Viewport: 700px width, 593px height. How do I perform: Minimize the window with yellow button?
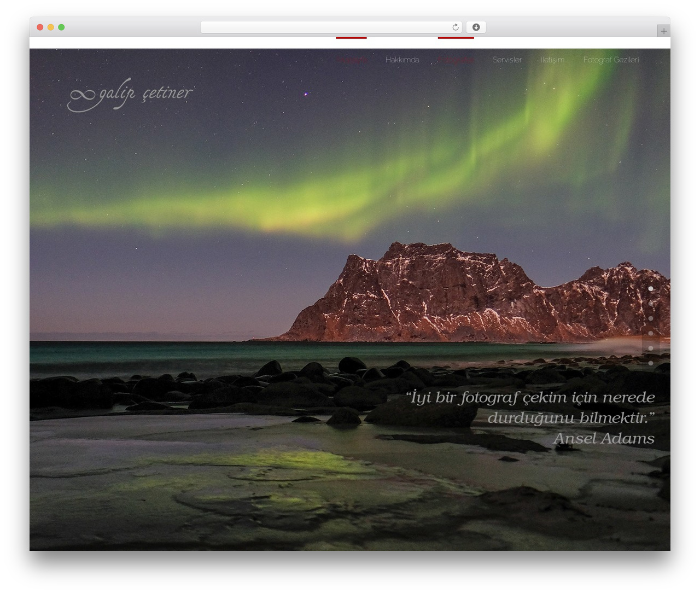[50, 27]
